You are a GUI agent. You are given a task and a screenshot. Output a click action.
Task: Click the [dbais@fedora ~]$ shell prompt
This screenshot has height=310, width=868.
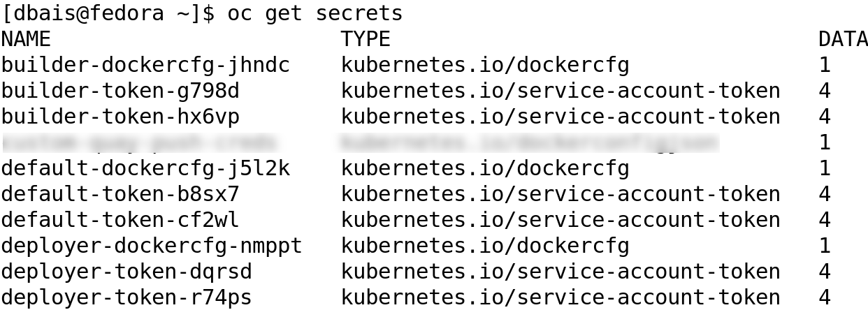[x=108, y=13]
